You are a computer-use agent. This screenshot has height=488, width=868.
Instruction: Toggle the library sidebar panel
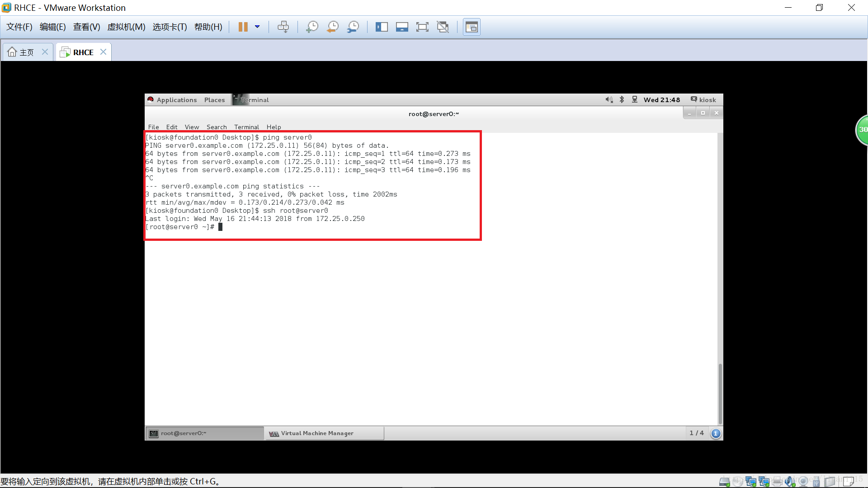[382, 27]
